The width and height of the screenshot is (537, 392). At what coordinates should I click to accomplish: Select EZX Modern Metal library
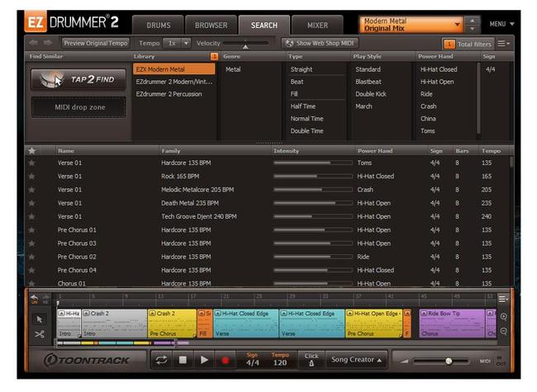pos(174,69)
